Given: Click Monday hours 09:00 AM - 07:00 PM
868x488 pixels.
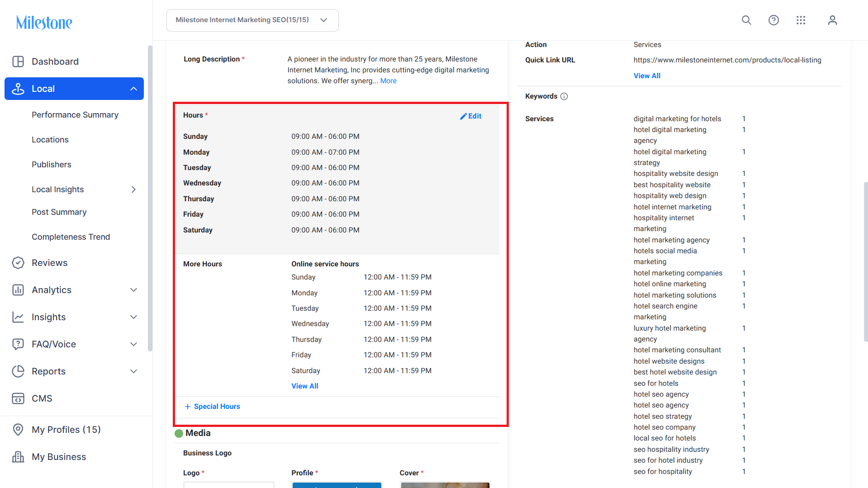Looking at the screenshot, I should [x=325, y=152].
